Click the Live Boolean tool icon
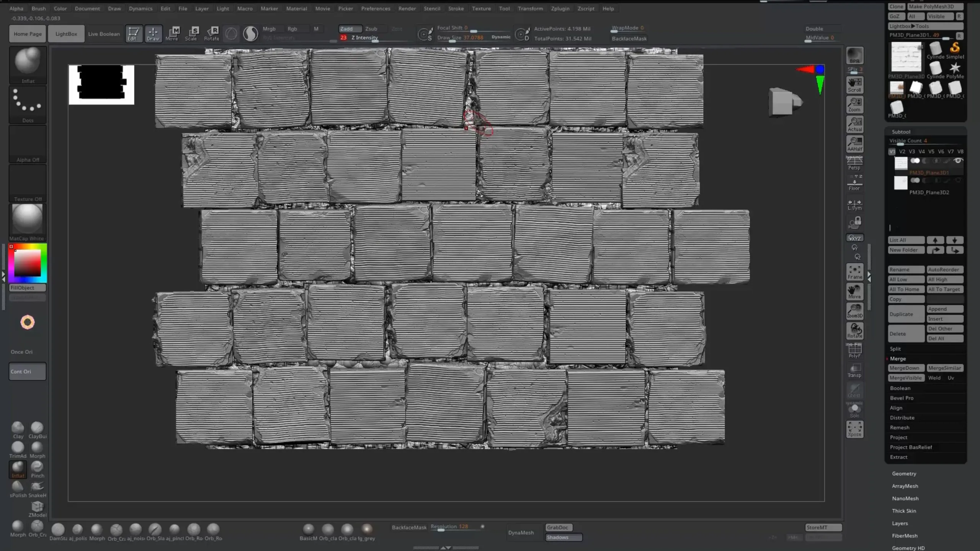This screenshot has height=551, width=980. pyautogui.click(x=104, y=33)
